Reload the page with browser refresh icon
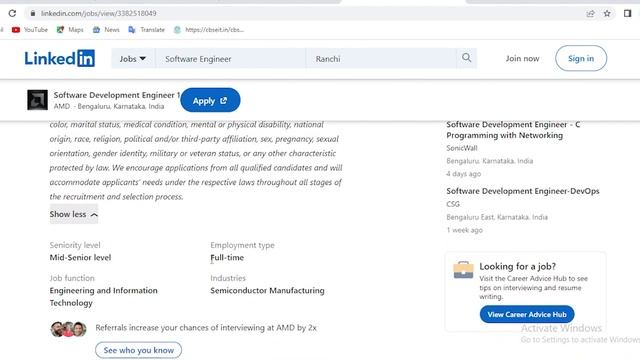The width and height of the screenshot is (640, 360). 12,13
